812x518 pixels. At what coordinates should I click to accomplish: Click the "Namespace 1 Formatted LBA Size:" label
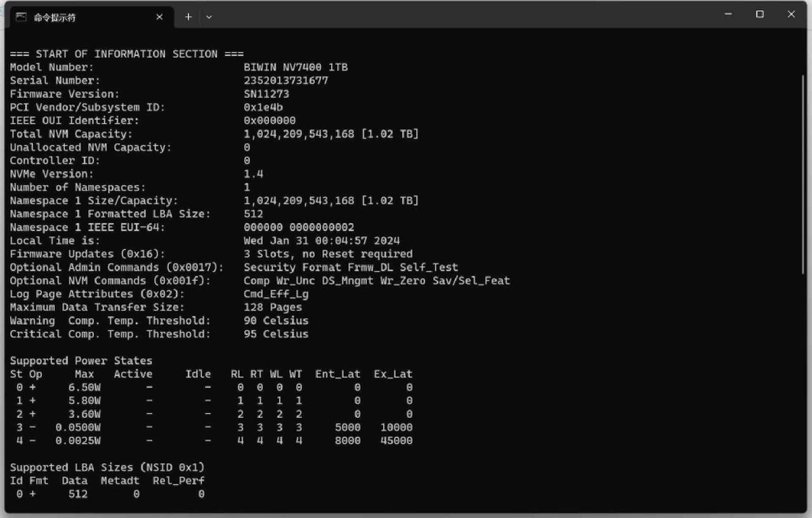coord(110,214)
